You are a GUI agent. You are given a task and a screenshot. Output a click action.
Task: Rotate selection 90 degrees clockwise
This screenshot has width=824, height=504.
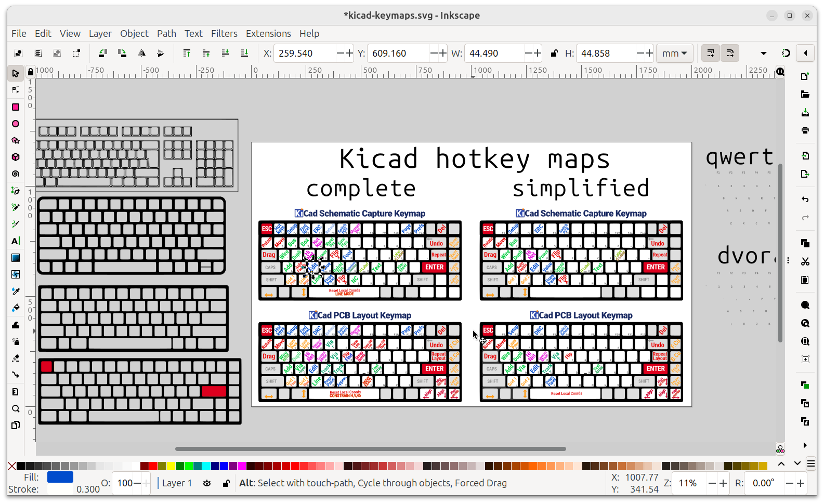(x=122, y=53)
